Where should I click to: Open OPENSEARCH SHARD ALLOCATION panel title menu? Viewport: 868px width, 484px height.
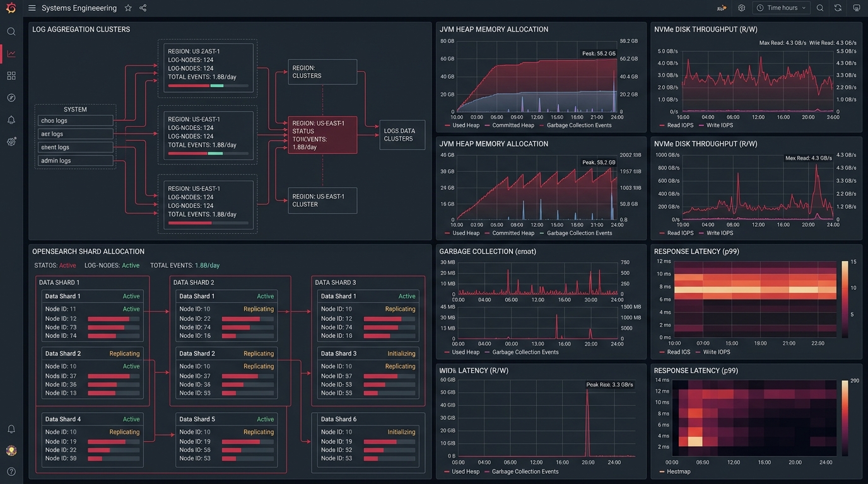(x=88, y=251)
